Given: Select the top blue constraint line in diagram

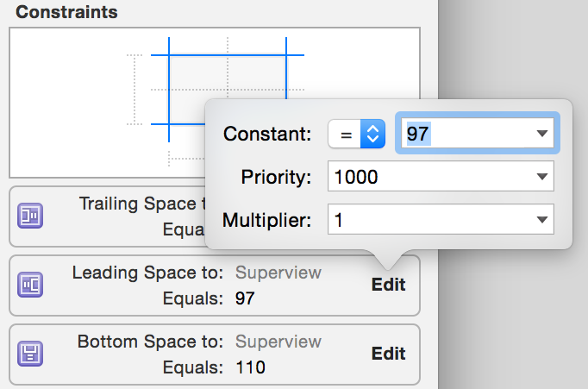Looking at the screenshot, I should click(228, 54).
